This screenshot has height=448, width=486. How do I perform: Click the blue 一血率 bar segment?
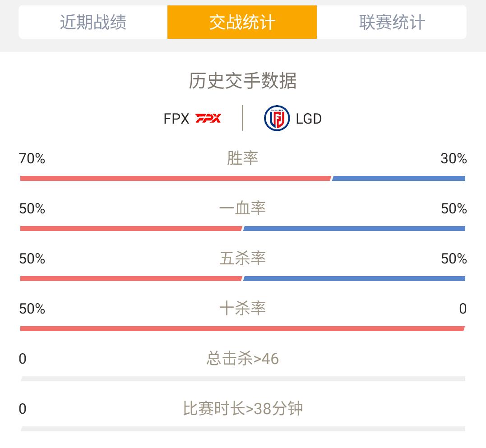[354, 229]
